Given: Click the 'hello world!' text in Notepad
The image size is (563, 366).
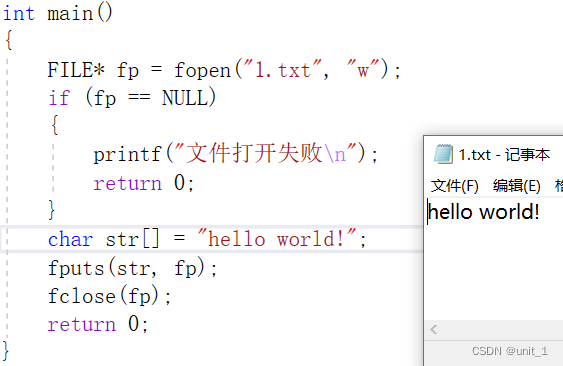Looking at the screenshot, I should [484, 212].
